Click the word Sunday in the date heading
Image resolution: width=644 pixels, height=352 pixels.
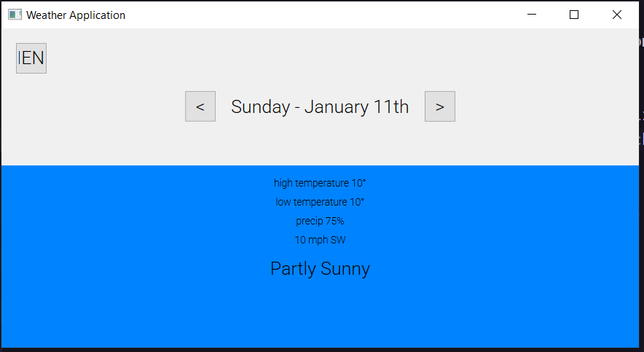(x=260, y=106)
